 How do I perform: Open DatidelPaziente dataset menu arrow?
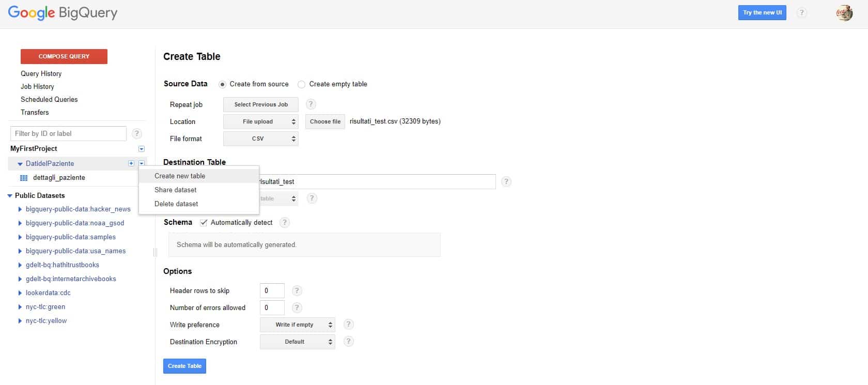point(142,163)
